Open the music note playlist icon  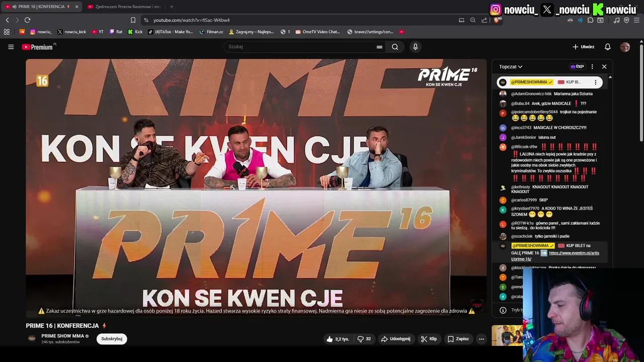pos(616,20)
